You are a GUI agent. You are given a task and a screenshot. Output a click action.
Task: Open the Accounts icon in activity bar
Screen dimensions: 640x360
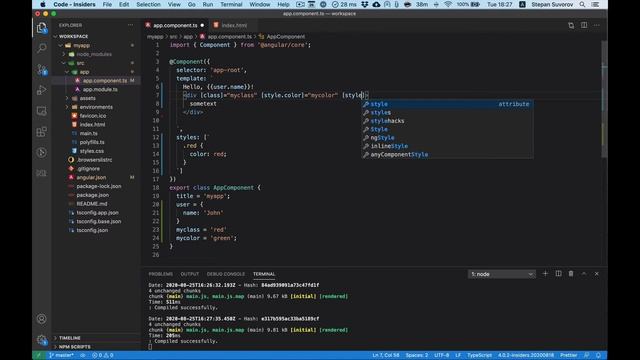pyautogui.click(x=42, y=318)
